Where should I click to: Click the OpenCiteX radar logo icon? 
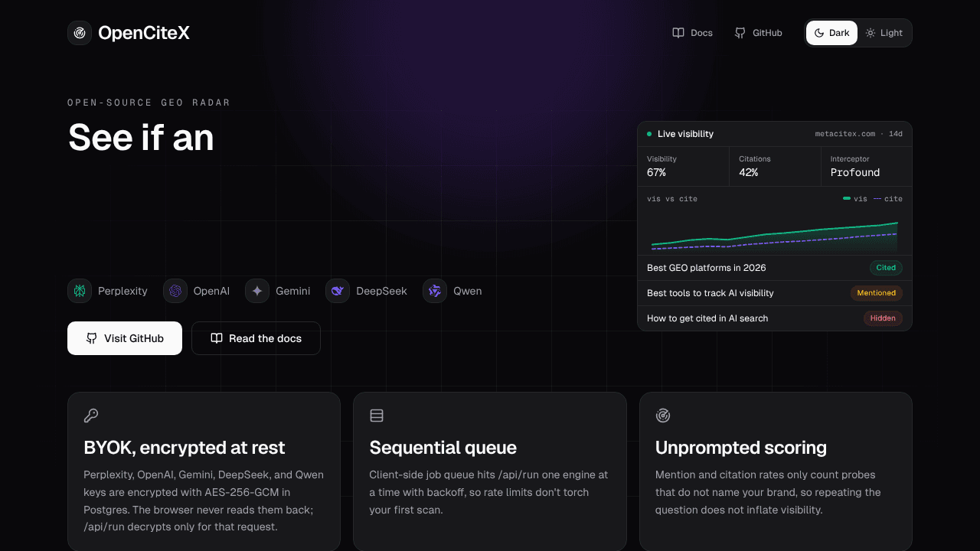[80, 33]
